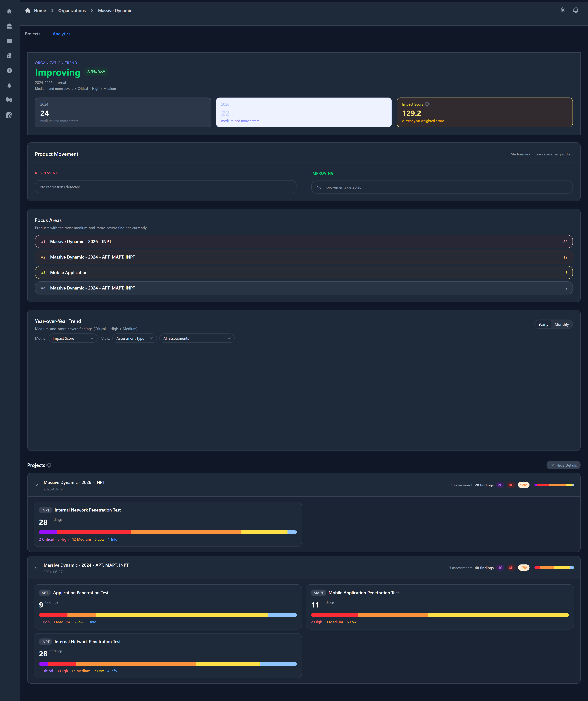Open the Projects folder icon in the sidebar
588x701 pixels.
click(9, 41)
